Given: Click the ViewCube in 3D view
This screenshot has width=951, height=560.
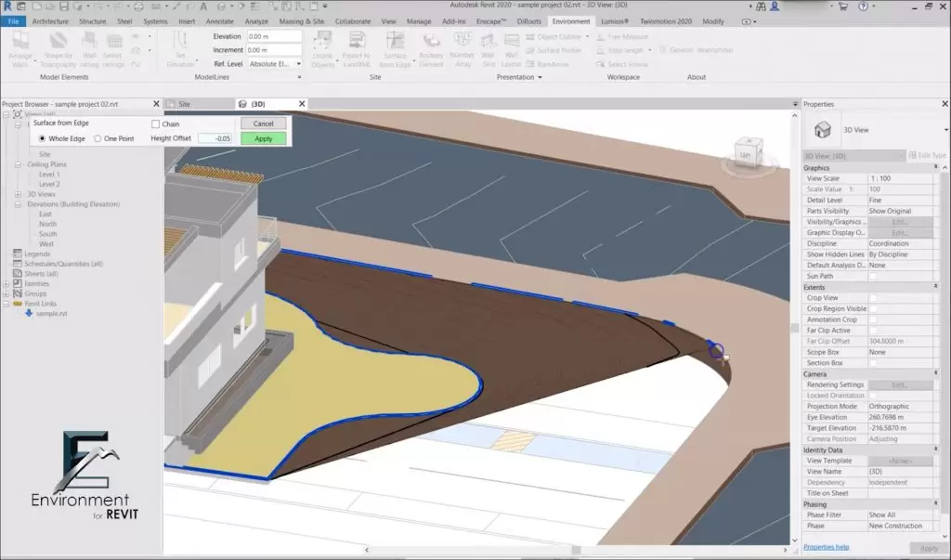Looking at the screenshot, I should coord(746,152).
